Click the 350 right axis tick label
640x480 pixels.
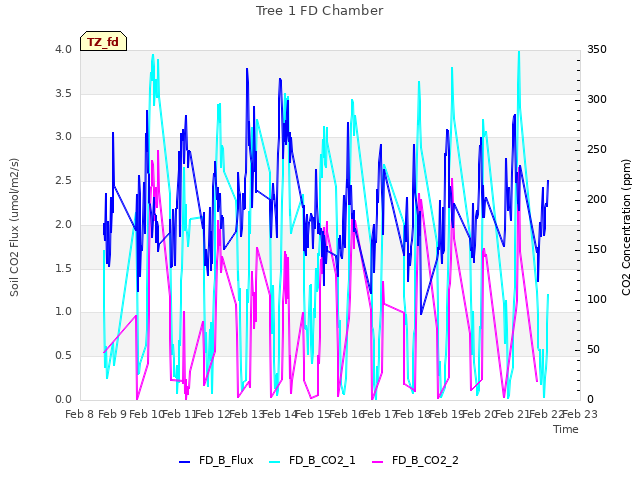[597, 49]
